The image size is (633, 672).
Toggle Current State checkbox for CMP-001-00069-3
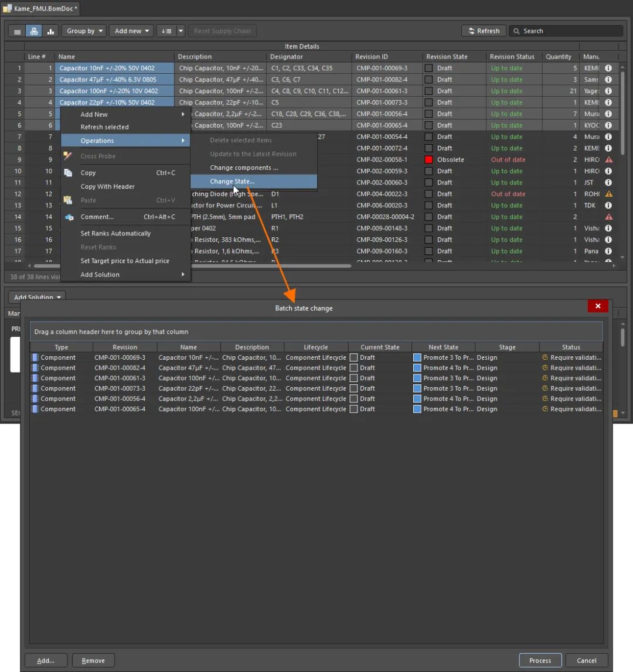tap(354, 357)
